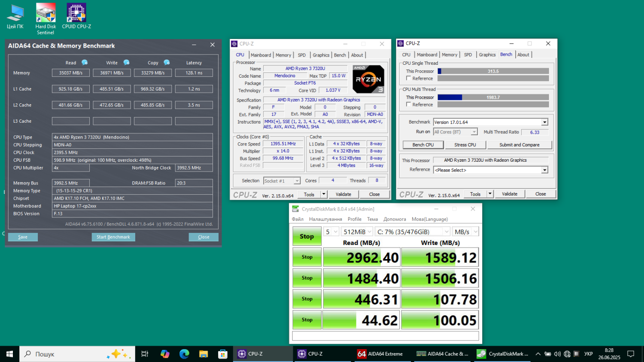
Task: Click the Start Benchmark button
Action: point(113,237)
